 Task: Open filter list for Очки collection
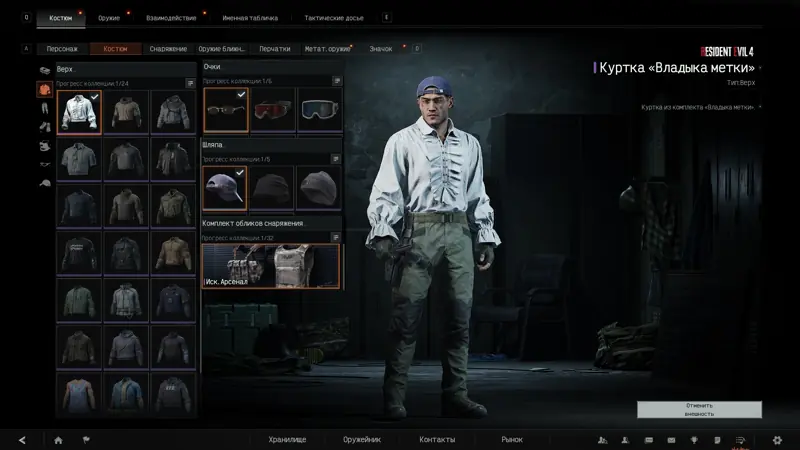pos(337,81)
